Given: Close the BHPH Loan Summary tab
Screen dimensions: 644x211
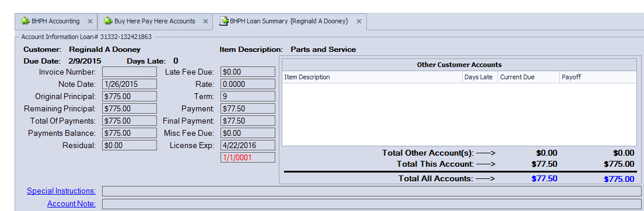Looking at the screenshot, I should tap(359, 22).
